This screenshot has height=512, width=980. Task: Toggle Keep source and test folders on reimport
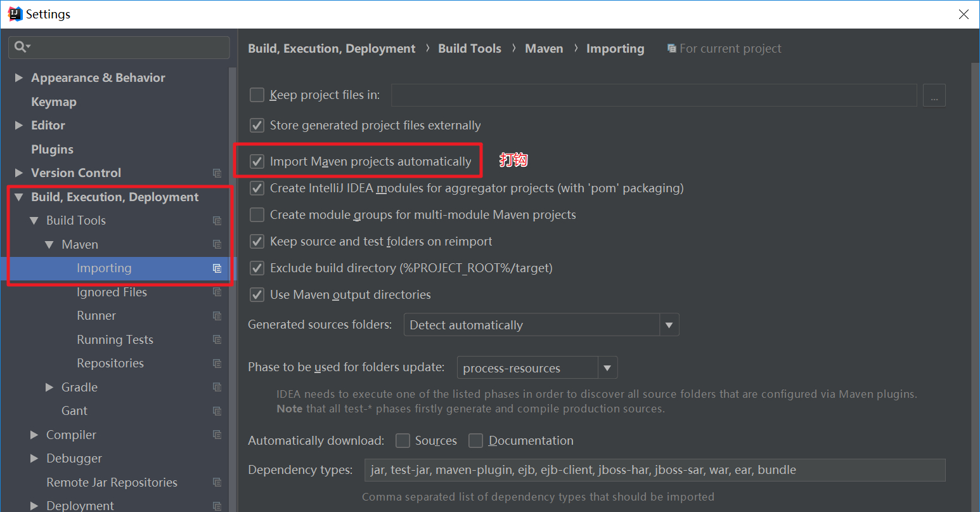(x=257, y=242)
